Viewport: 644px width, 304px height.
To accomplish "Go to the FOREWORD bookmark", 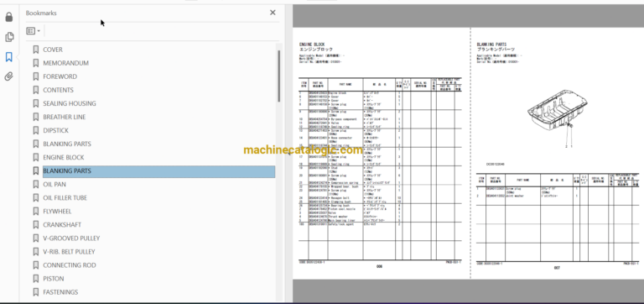I will coord(60,76).
